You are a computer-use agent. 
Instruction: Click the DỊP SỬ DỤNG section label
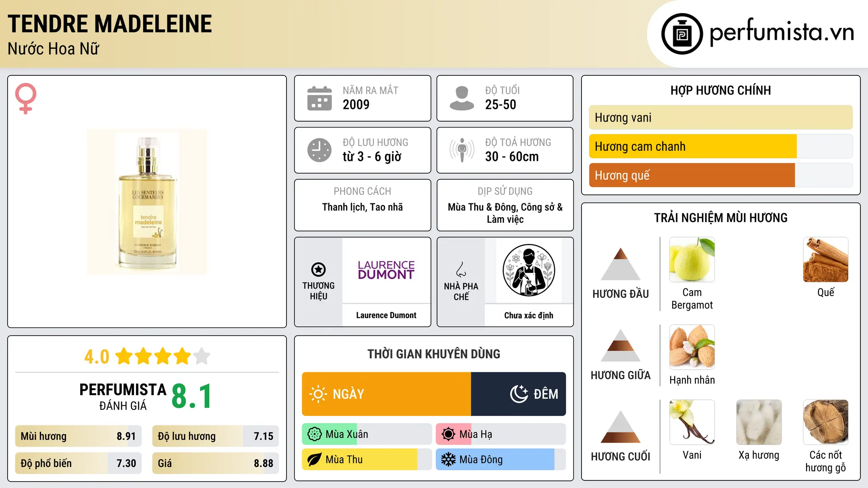505,191
